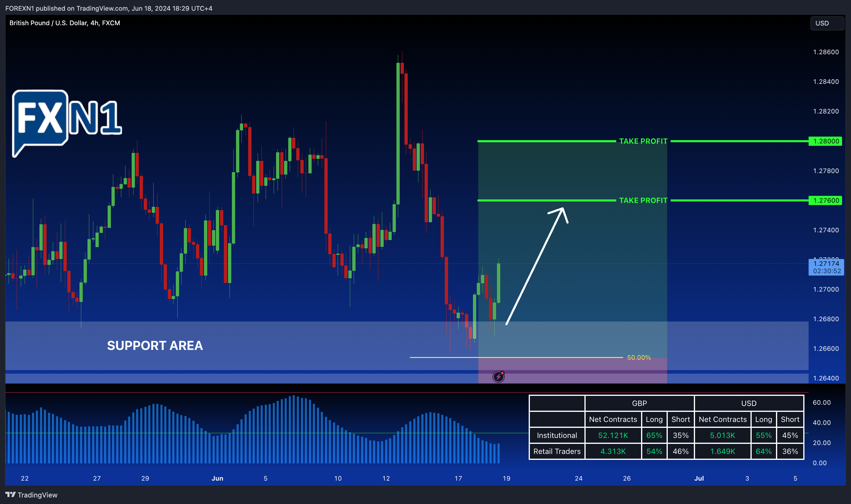Click the 50.00% Fibonacci level label

(639, 357)
